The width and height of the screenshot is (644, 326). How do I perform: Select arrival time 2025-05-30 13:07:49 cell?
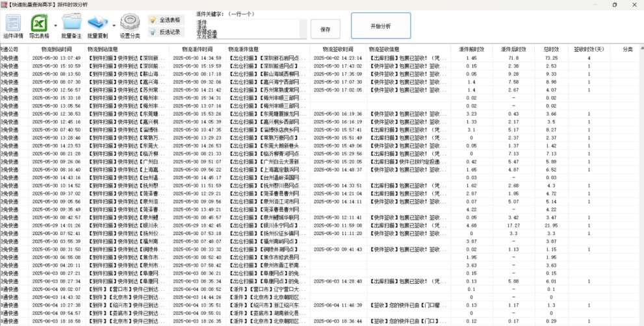pos(57,58)
